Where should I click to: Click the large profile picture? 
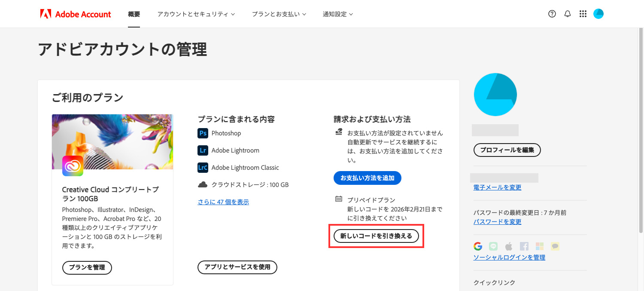click(495, 95)
